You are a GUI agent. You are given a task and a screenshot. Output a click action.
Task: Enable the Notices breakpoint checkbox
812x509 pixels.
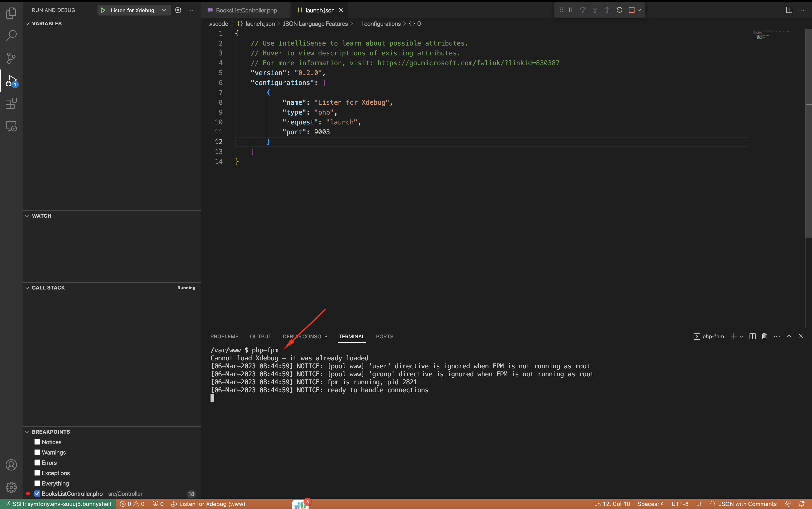coord(37,442)
